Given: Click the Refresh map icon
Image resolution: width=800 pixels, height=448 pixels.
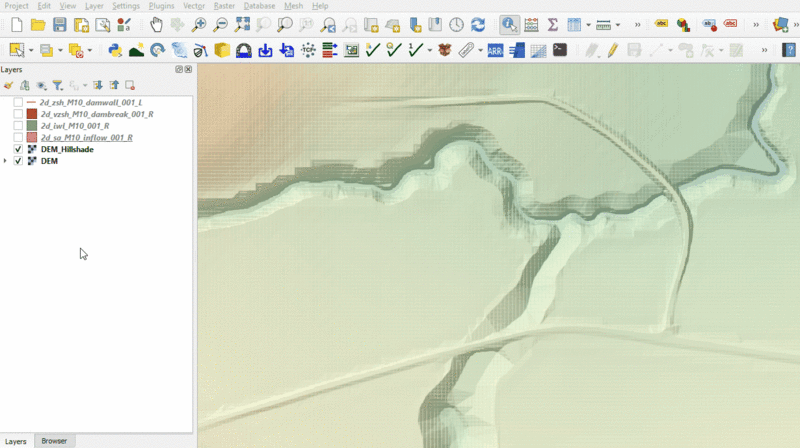Looking at the screenshot, I should point(478,25).
